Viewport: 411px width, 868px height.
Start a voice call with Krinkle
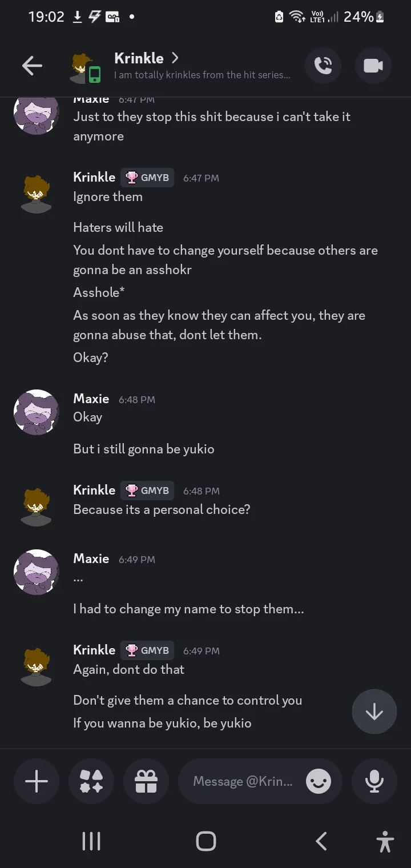pyautogui.click(x=323, y=66)
